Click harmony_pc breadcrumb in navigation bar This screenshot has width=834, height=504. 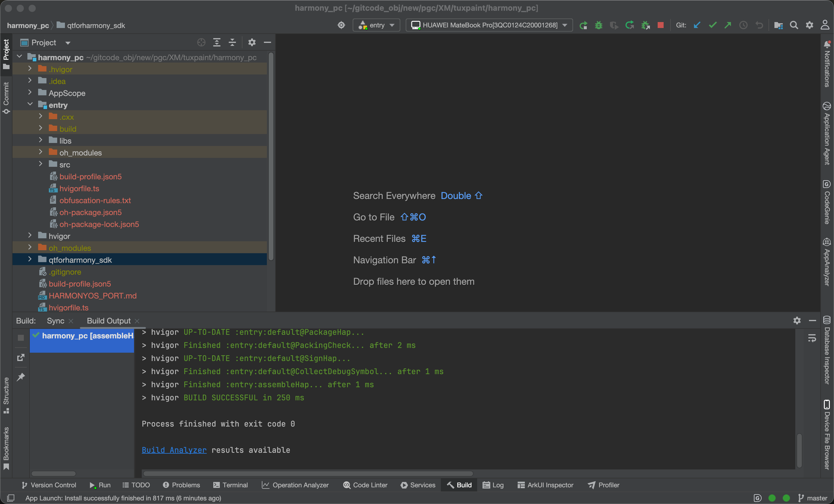(x=28, y=26)
